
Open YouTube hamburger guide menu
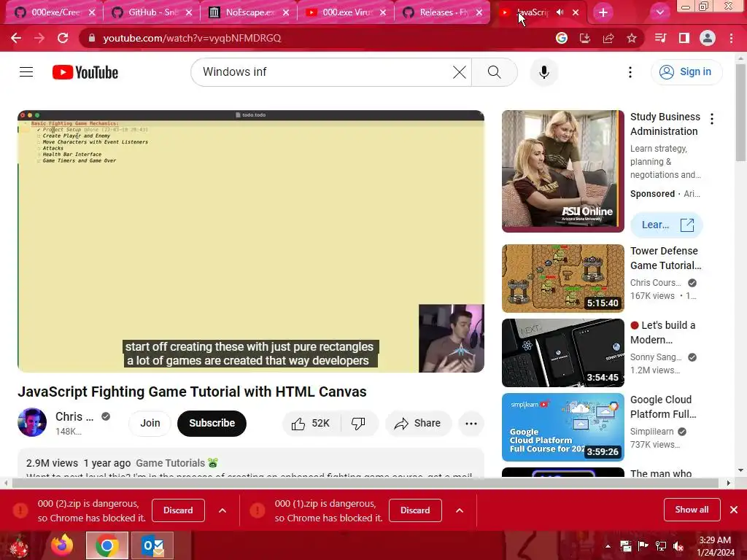tap(26, 72)
